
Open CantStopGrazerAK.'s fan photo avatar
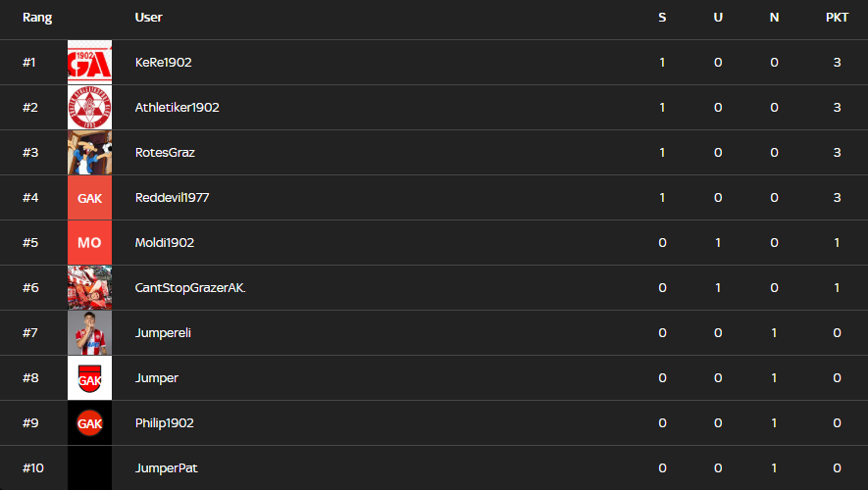tap(89, 288)
